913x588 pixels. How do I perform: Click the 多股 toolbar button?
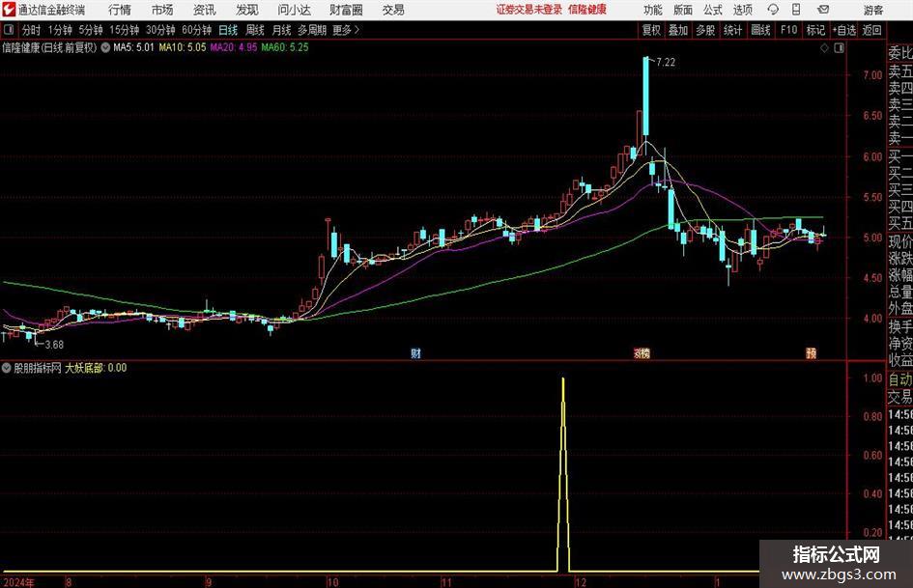pyautogui.click(x=705, y=30)
